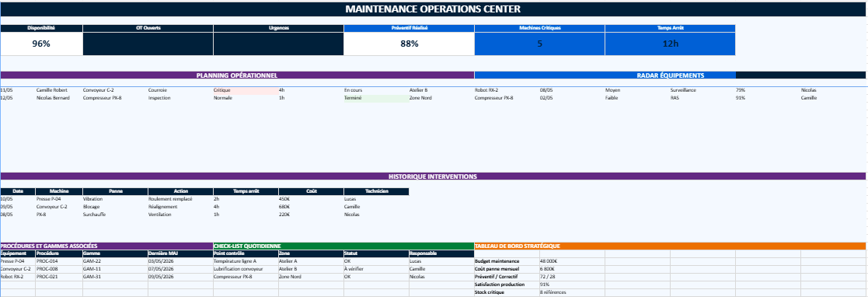Click the 220€ cost cell
The height and width of the screenshot is (297, 868).
click(311, 215)
